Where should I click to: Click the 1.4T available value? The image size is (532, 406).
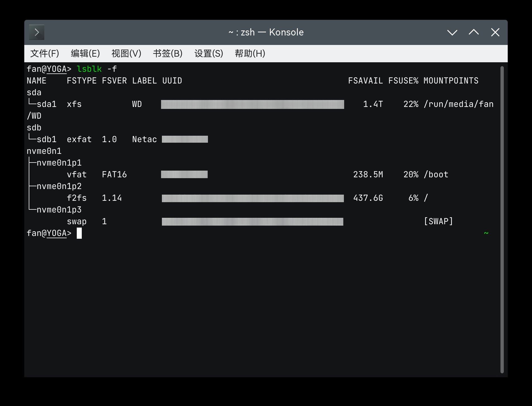coord(373,104)
